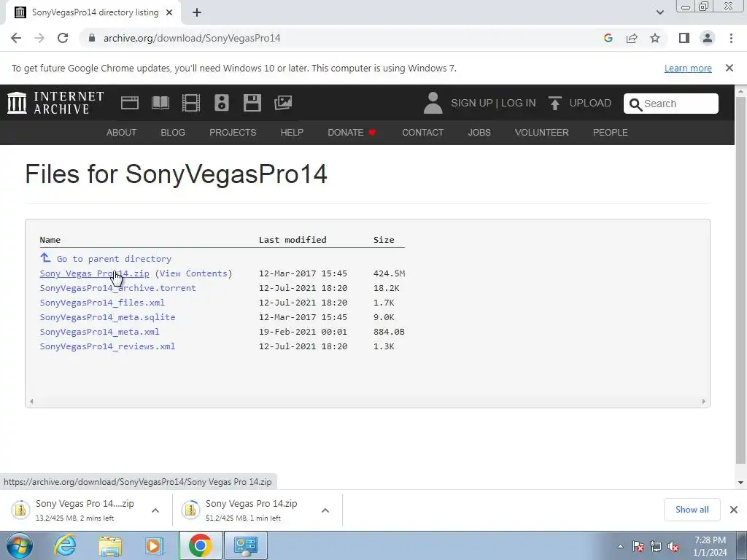Open the JOBS menu item
747x560 pixels.
(x=479, y=133)
